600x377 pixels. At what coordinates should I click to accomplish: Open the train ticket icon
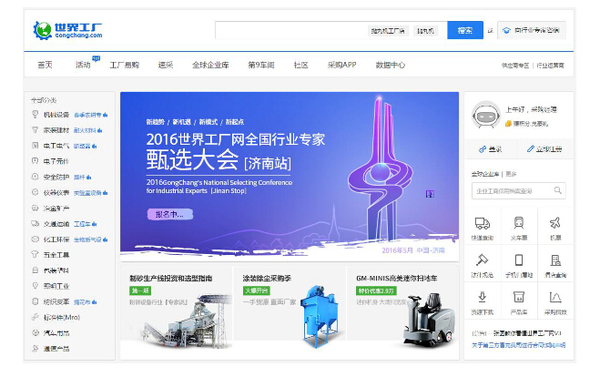518,223
